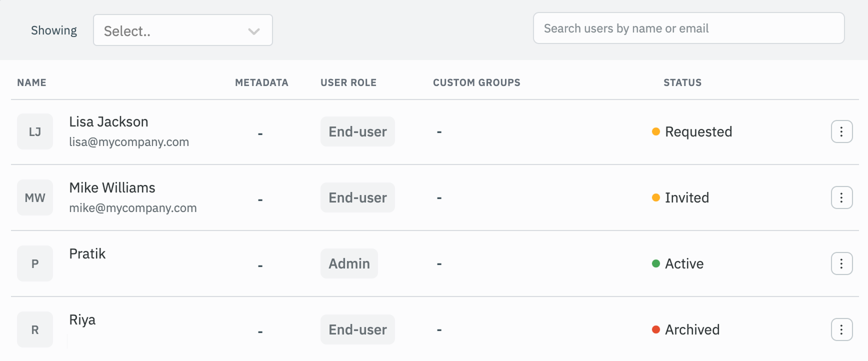The height and width of the screenshot is (361, 868).
Task: Open the three-dot menu for Lisa Jackson
Action: (841, 131)
